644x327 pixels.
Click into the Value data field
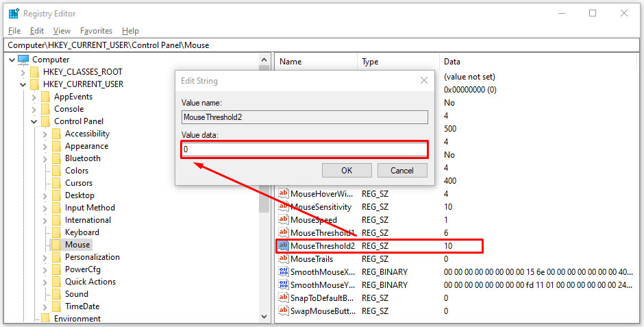(305, 149)
